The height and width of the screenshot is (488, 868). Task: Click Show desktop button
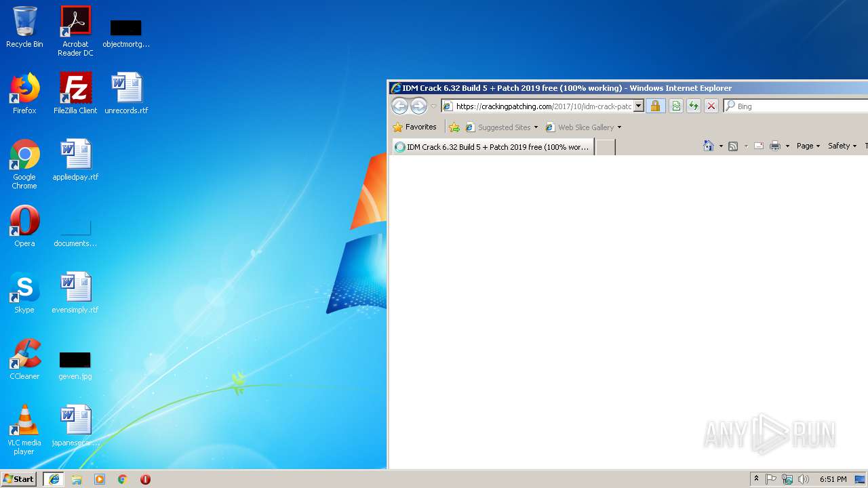861,479
